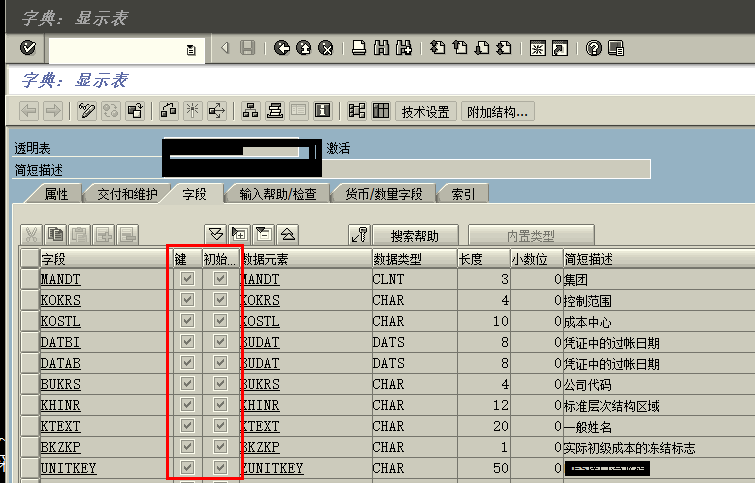Open the 货币/数量字段 tab
The height and width of the screenshot is (483, 755).
click(384, 194)
